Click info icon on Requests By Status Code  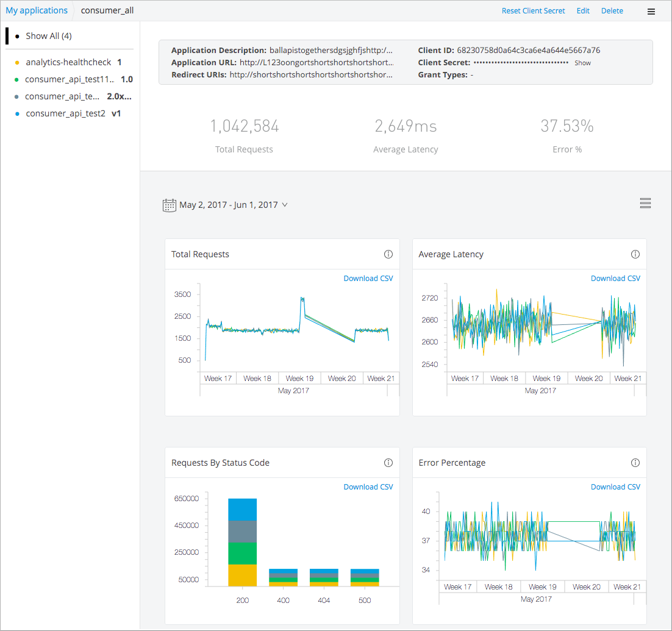[388, 463]
